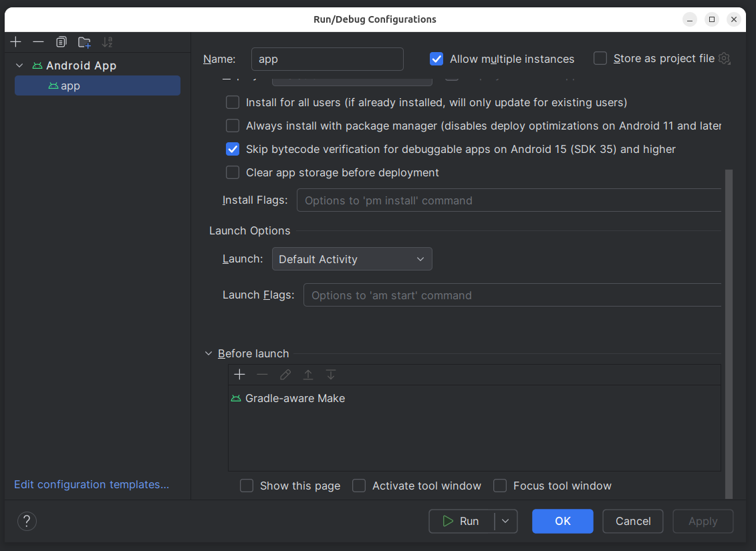Open the Launch Default Activity dropdown
Viewport: 756px width, 551px height.
point(352,259)
